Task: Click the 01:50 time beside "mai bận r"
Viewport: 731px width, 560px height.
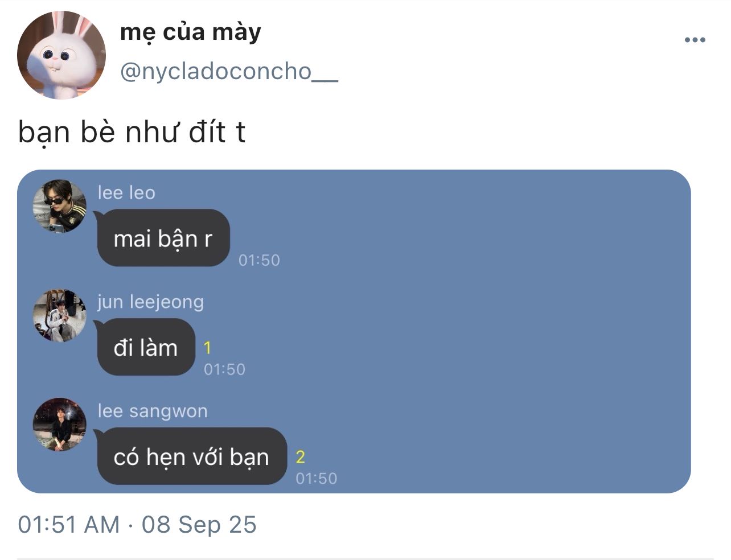Action: (x=260, y=260)
